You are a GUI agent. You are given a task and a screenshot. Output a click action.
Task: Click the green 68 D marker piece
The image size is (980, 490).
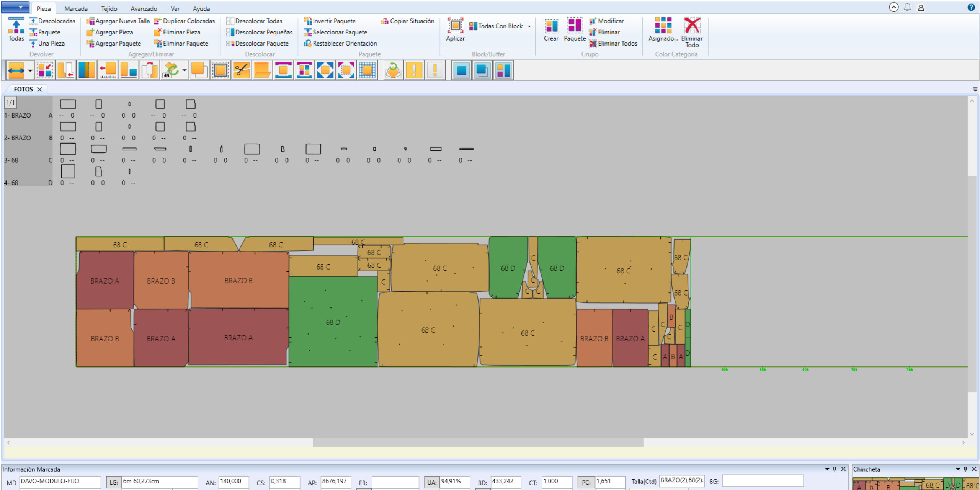pos(333,322)
